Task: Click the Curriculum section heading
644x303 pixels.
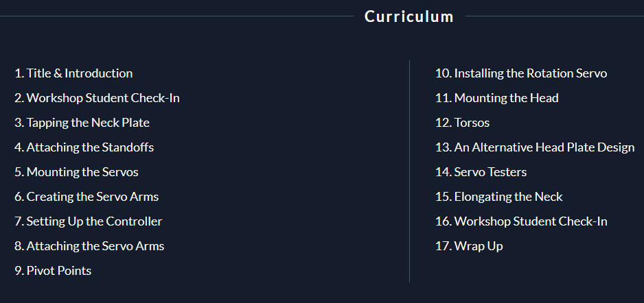Action: [409, 16]
